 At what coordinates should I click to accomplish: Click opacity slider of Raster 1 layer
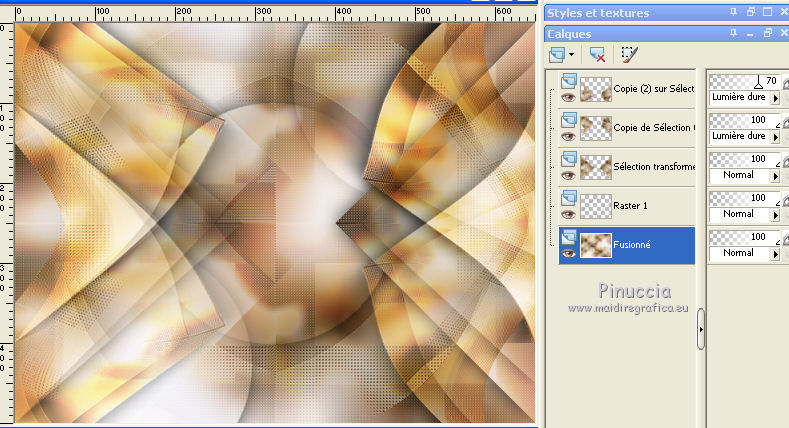(x=744, y=198)
